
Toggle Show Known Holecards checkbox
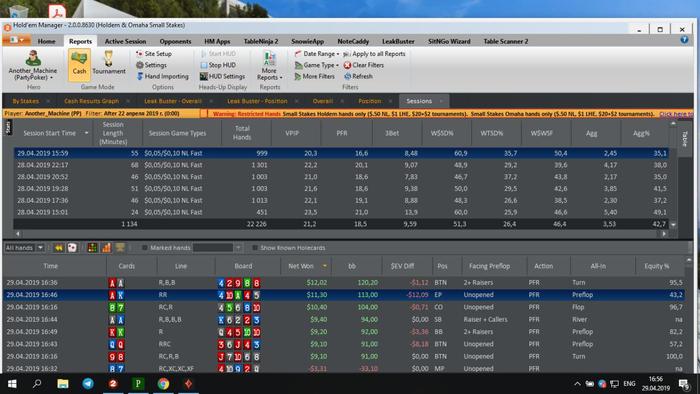coord(254,248)
